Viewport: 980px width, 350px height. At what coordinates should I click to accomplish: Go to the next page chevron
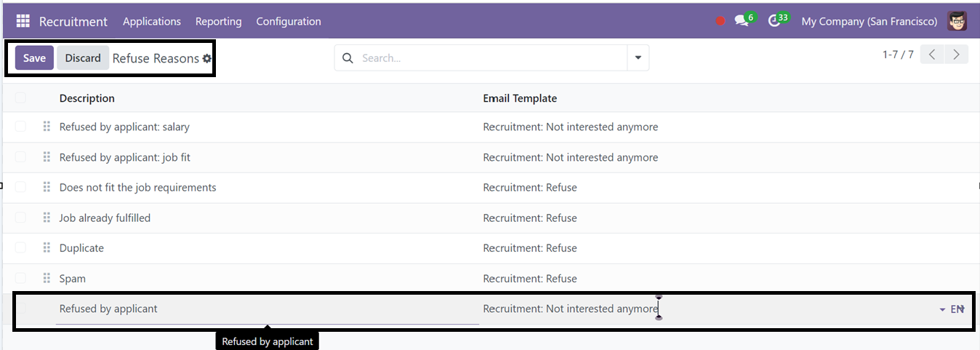(x=957, y=55)
